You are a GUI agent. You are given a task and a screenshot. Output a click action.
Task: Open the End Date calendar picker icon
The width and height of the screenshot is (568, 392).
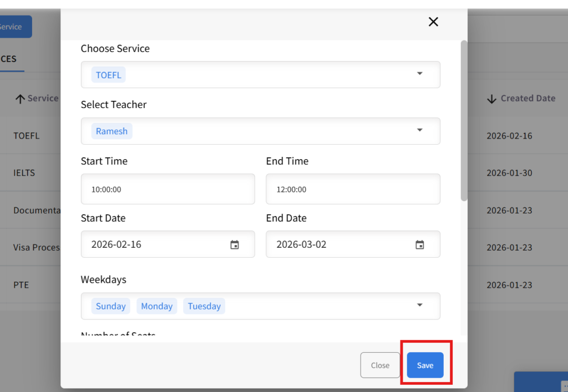tap(420, 245)
